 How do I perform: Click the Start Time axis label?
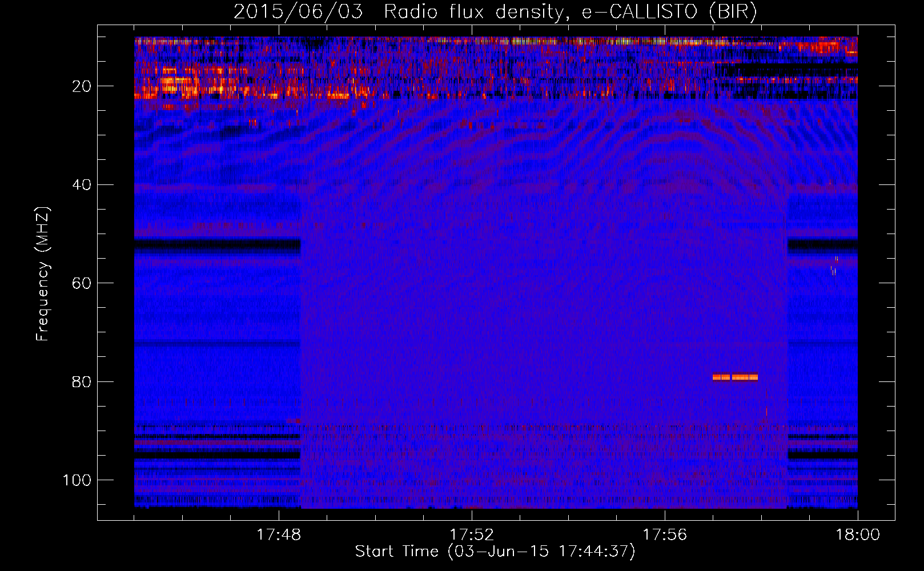point(495,552)
